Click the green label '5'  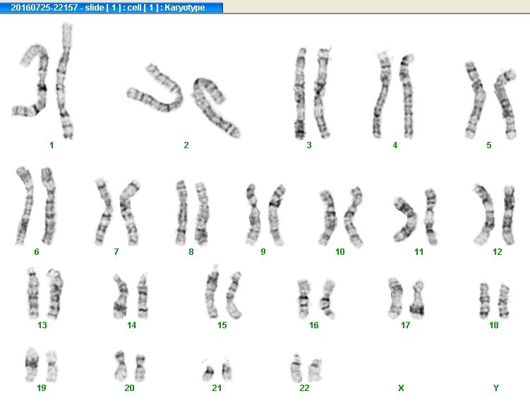[x=489, y=145]
